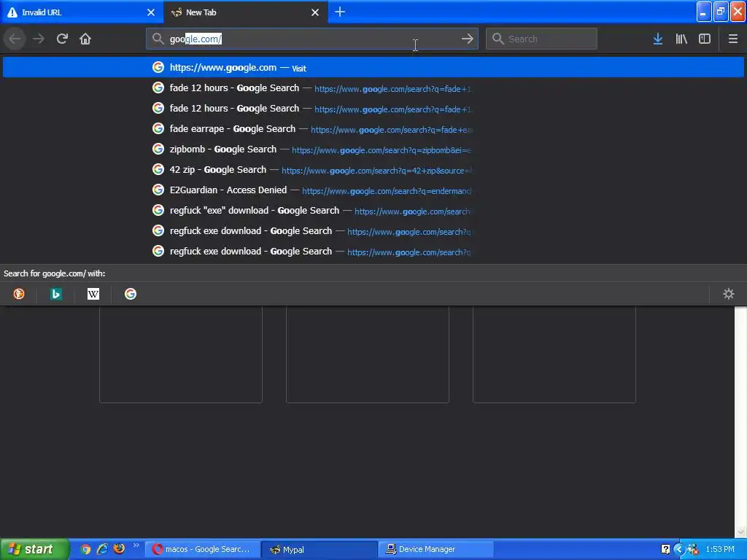Launch Chrome from quick launch

(86, 549)
